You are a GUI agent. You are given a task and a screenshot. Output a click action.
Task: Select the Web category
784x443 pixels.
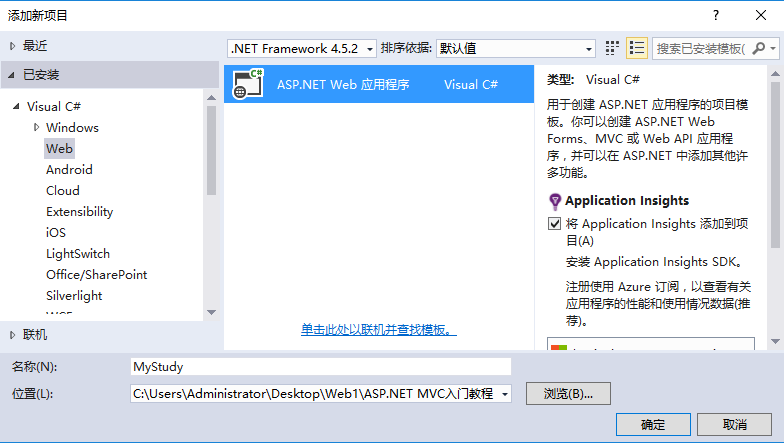pos(59,148)
